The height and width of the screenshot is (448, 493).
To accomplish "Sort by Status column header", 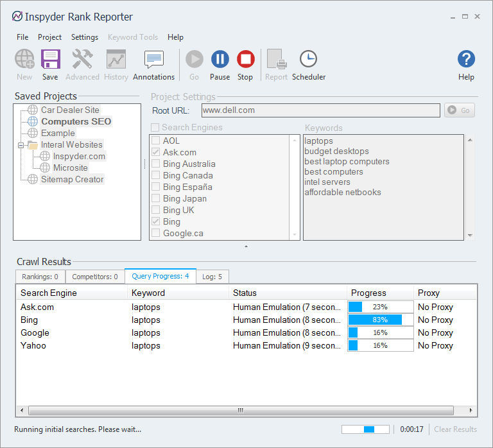I will [x=288, y=293].
